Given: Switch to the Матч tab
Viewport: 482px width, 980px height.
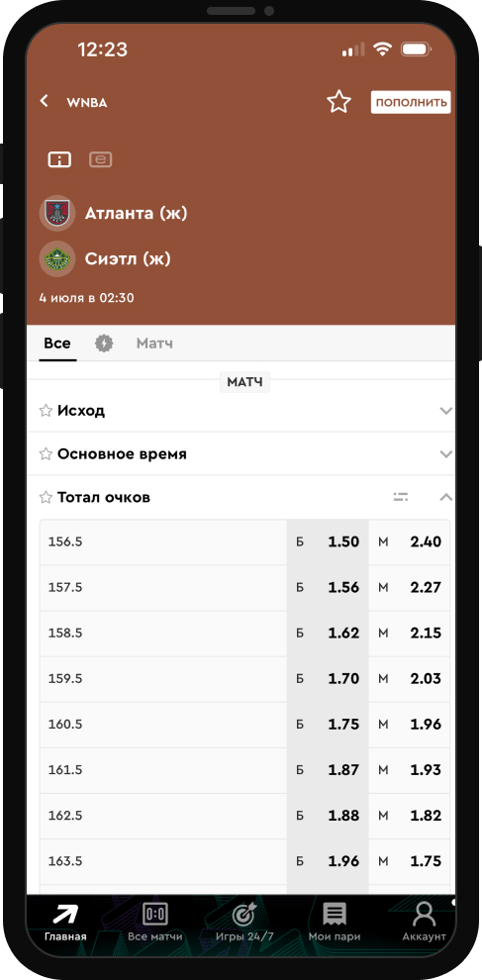Looking at the screenshot, I should click(154, 343).
